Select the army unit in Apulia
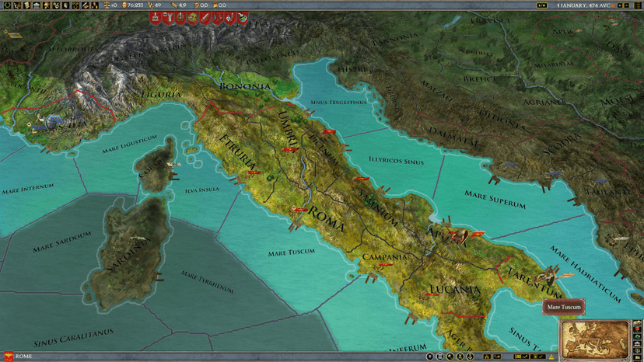 click(x=459, y=236)
